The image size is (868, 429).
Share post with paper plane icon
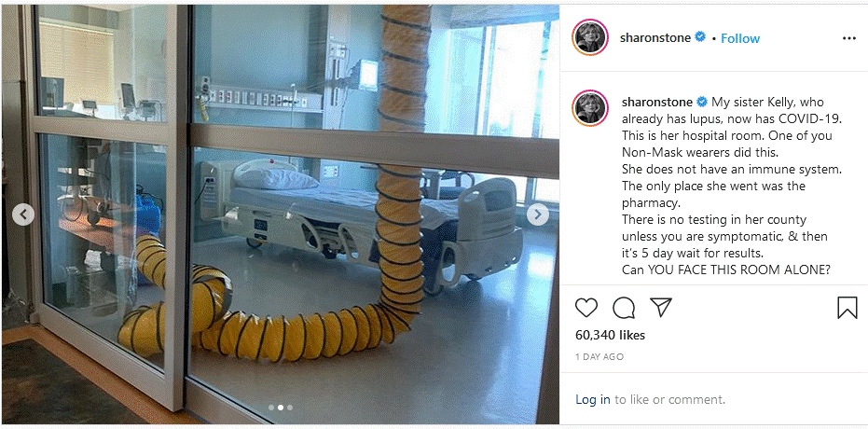pyautogui.click(x=661, y=307)
